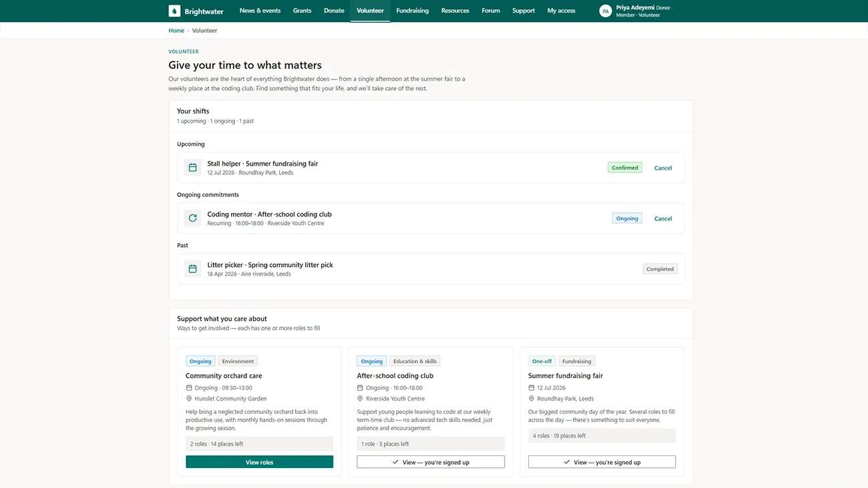
Task: Click calendar icon in Community orchard care card
Action: 189,388
